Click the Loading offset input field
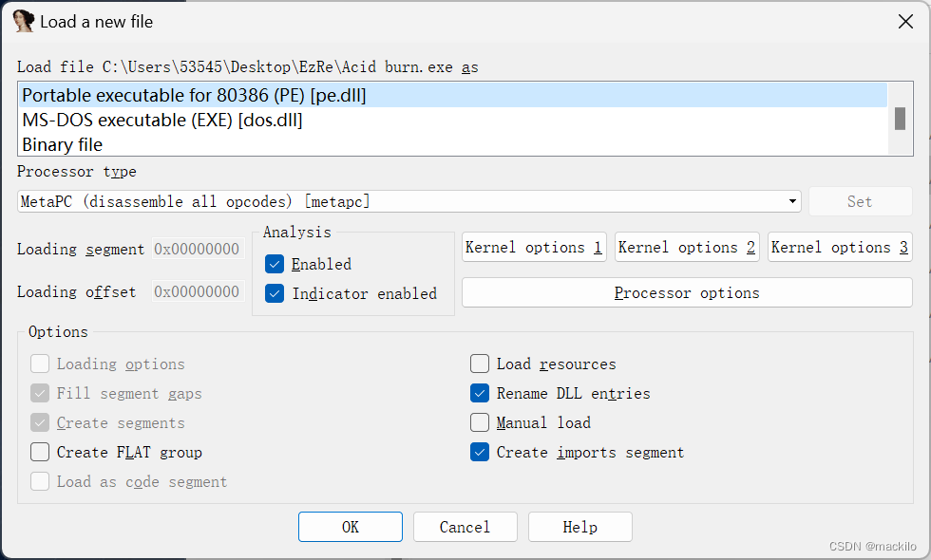Image resolution: width=931 pixels, height=560 pixels. pos(199,292)
